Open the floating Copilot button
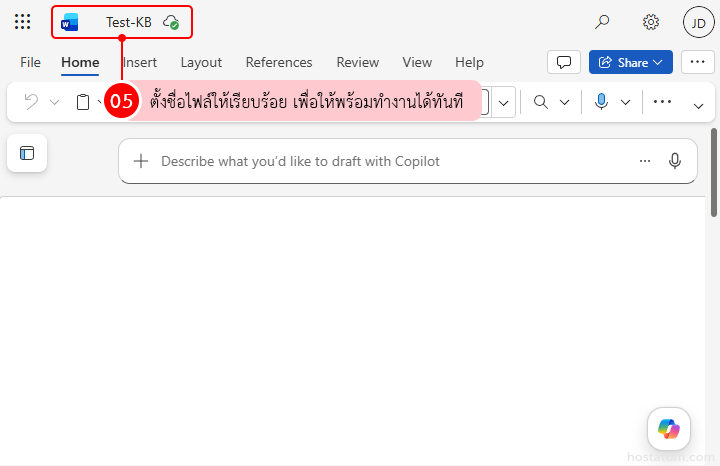The image size is (720, 466). click(x=669, y=429)
